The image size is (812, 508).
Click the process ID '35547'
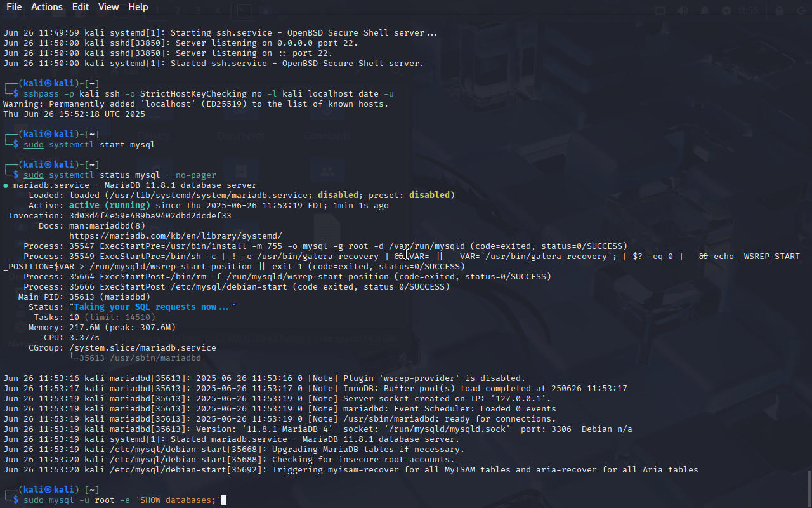coord(82,246)
